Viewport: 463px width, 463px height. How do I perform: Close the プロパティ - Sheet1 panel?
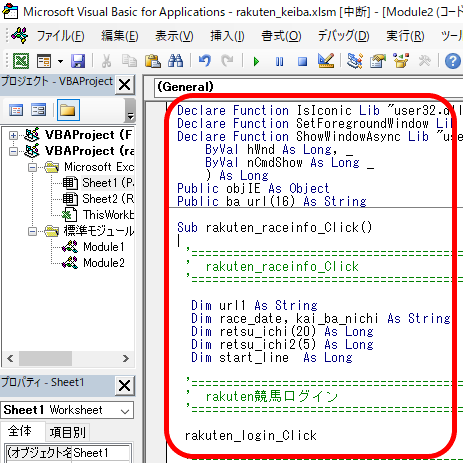click(125, 386)
